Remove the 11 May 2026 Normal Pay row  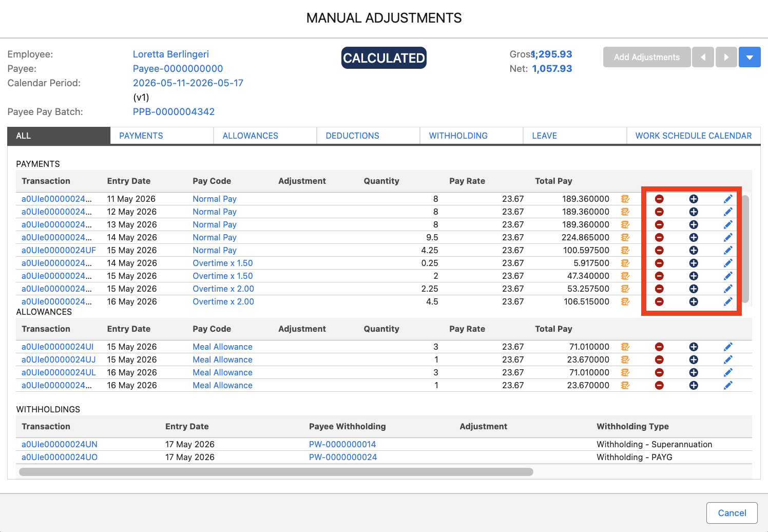click(x=659, y=199)
